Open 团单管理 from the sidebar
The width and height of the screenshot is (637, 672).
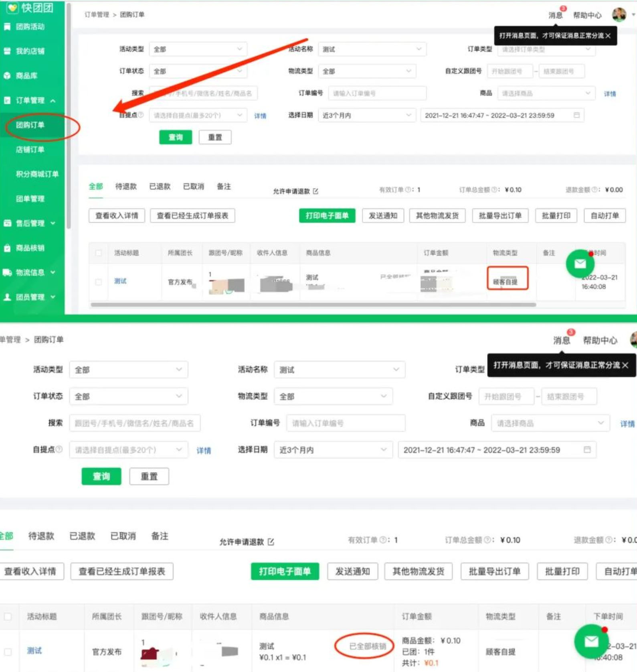pyautogui.click(x=30, y=199)
